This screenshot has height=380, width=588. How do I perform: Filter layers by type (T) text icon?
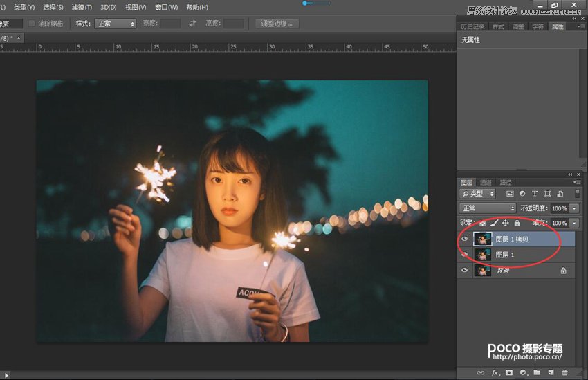point(535,194)
